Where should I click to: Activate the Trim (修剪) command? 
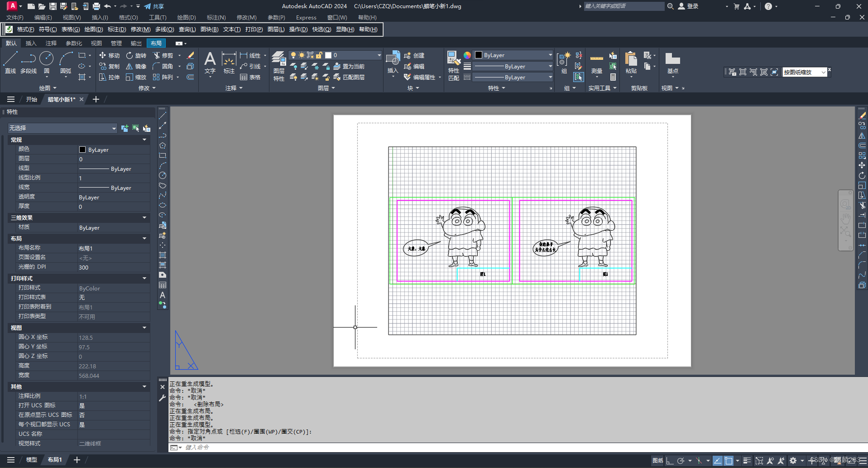(163, 55)
